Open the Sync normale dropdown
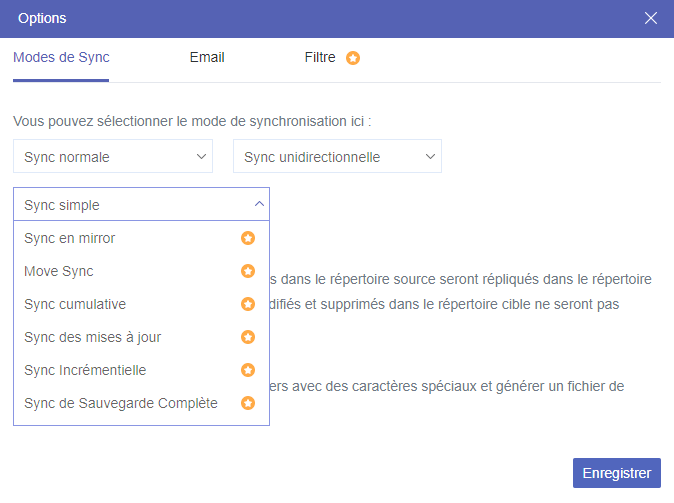Viewport: 674px width, 503px height. coord(113,157)
